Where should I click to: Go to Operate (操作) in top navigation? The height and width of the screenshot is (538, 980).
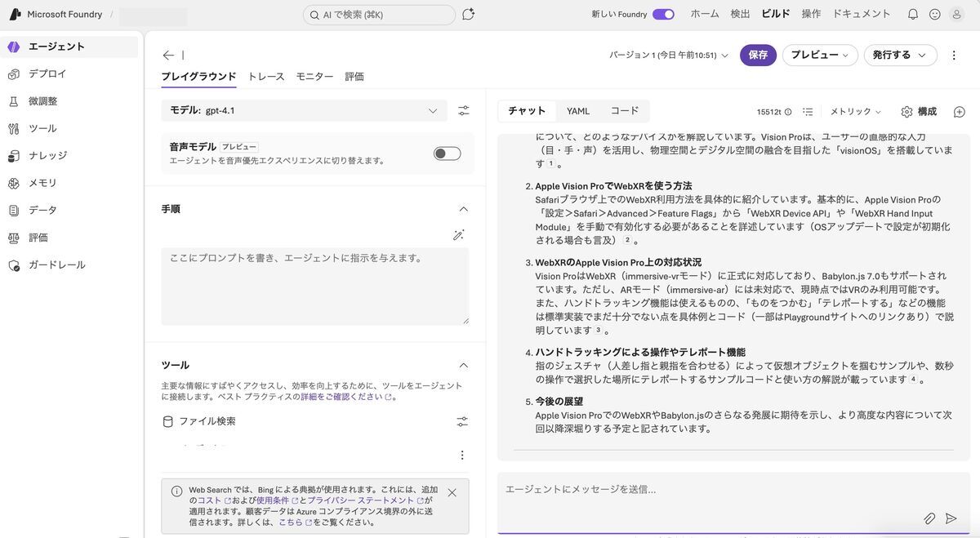click(811, 14)
